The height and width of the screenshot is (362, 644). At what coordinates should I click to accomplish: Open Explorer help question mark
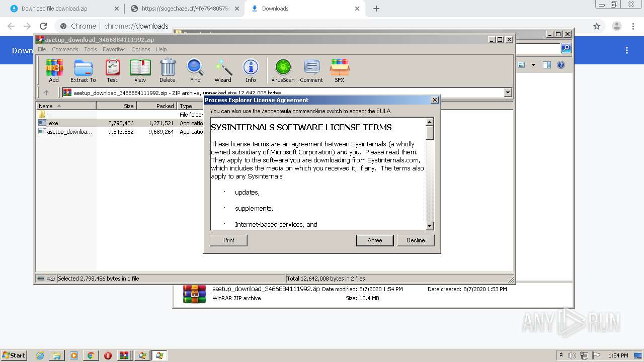click(561, 65)
